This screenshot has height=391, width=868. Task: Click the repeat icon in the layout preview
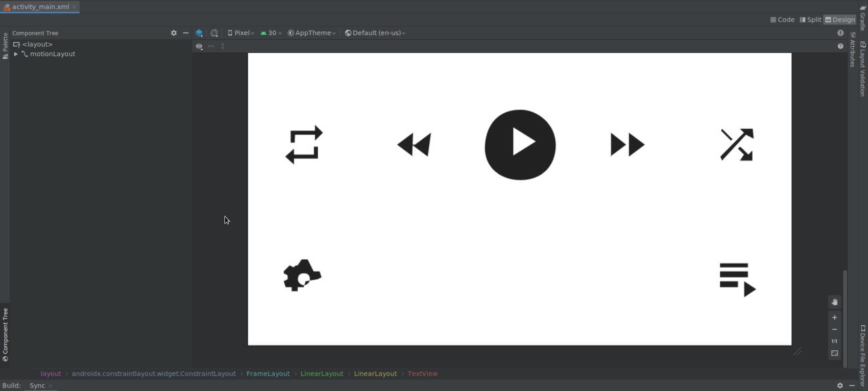pyautogui.click(x=304, y=144)
